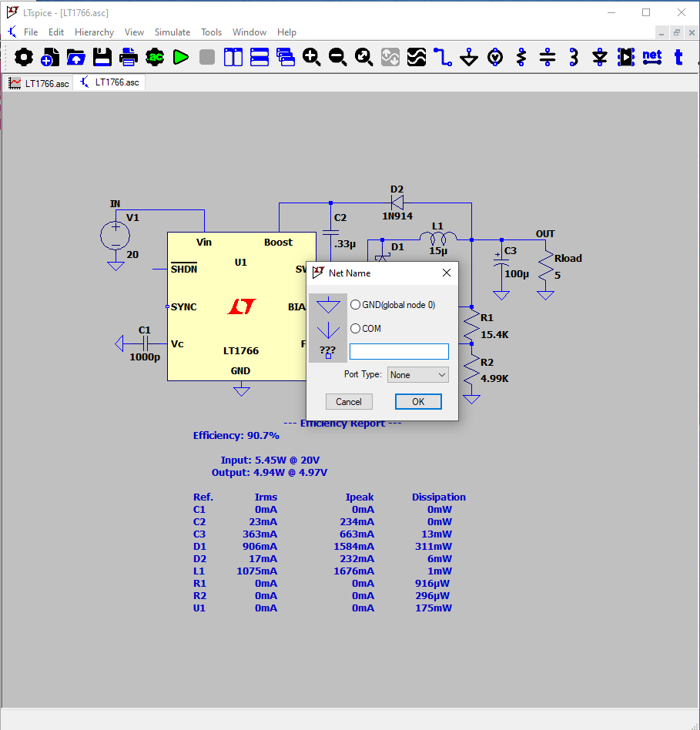Switch to the first LT1766.asc waveform tab
700x730 pixels.
pos(39,83)
